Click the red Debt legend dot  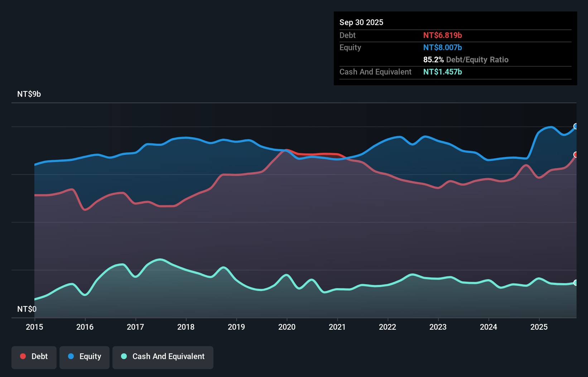tap(23, 356)
